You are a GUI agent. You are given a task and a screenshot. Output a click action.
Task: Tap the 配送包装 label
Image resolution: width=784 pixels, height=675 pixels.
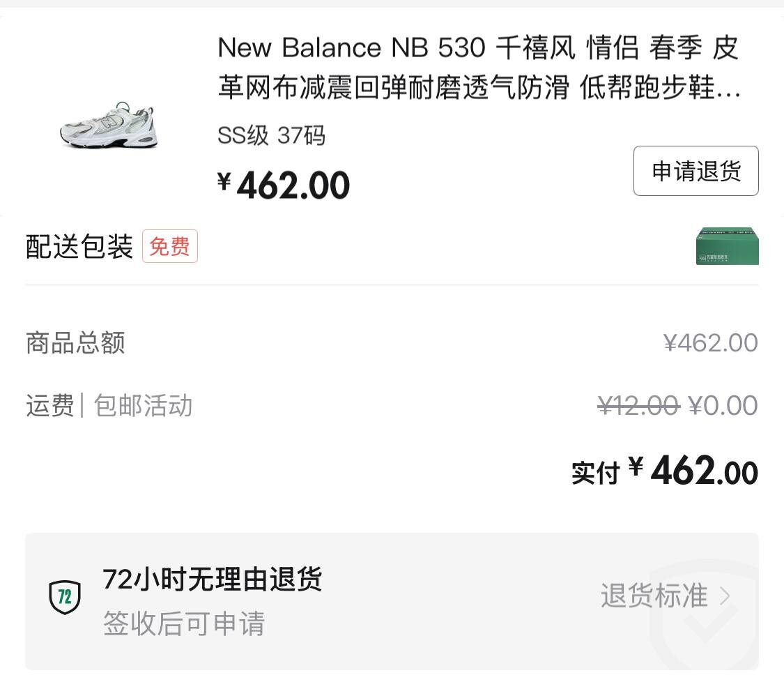coord(79,246)
